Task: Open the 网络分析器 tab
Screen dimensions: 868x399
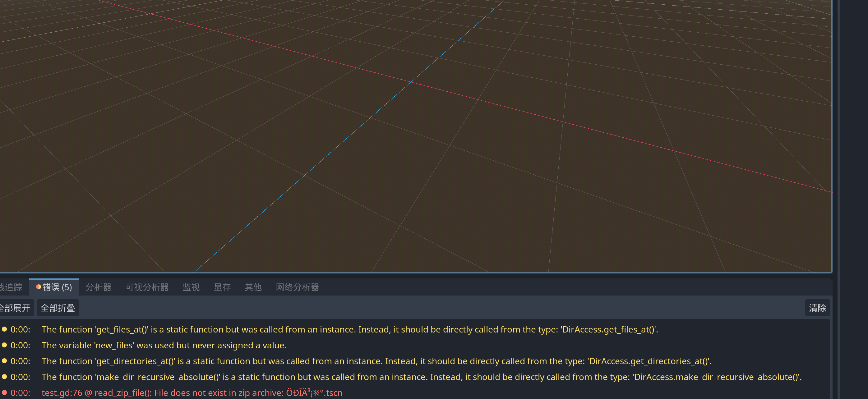Action: point(297,287)
